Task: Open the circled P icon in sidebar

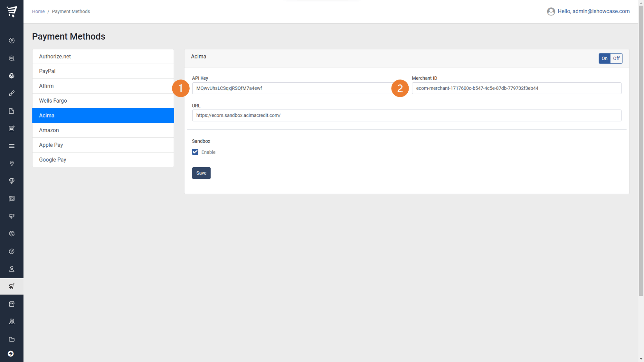Action: [12, 41]
